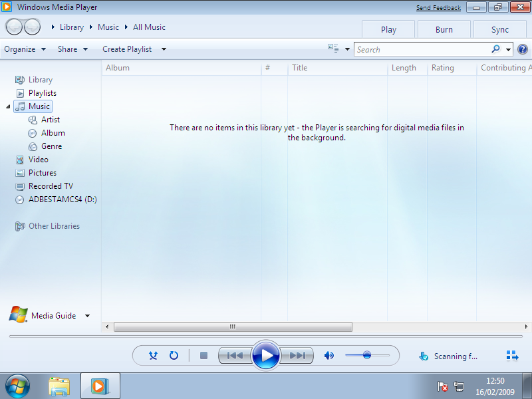Click the Action Center flag icon
The width and height of the screenshot is (532, 399).
(x=442, y=386)
